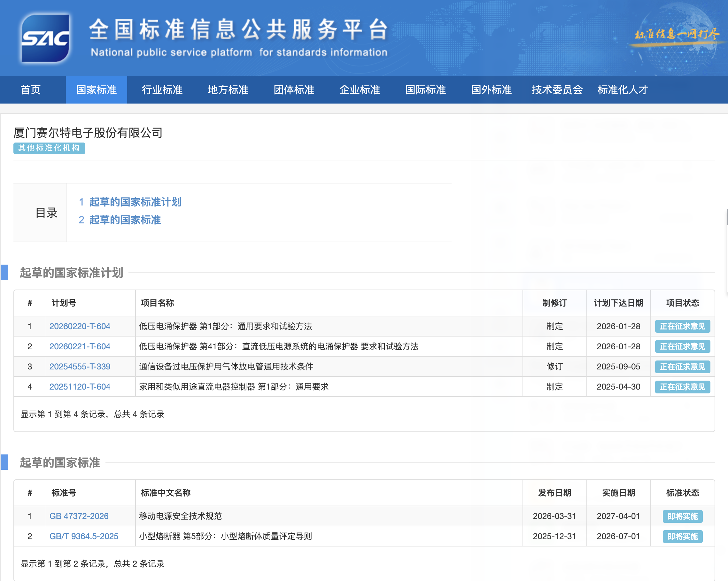Open the 标准化人才 menu item

(623, 90)
